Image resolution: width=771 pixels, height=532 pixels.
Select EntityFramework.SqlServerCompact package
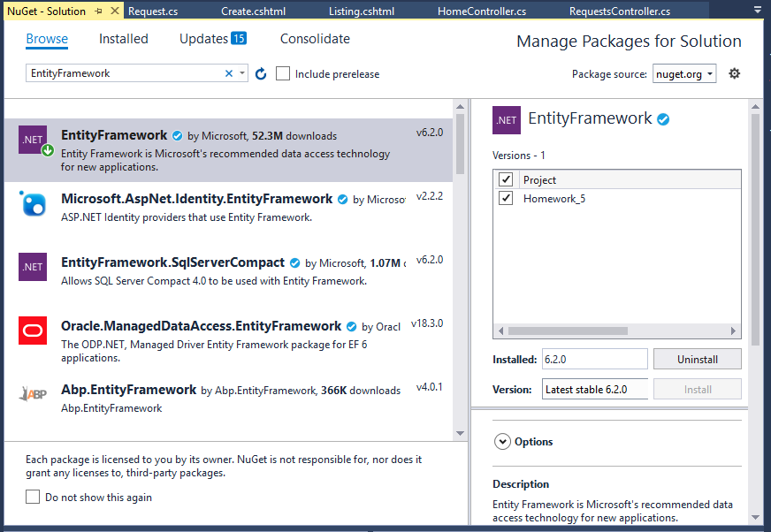(x=229, y=277)
